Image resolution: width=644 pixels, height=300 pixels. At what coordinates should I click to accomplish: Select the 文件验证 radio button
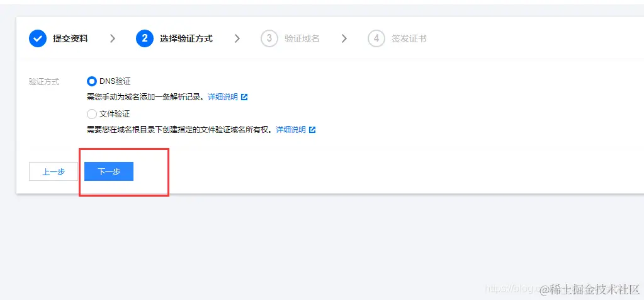tap(91, 114)
